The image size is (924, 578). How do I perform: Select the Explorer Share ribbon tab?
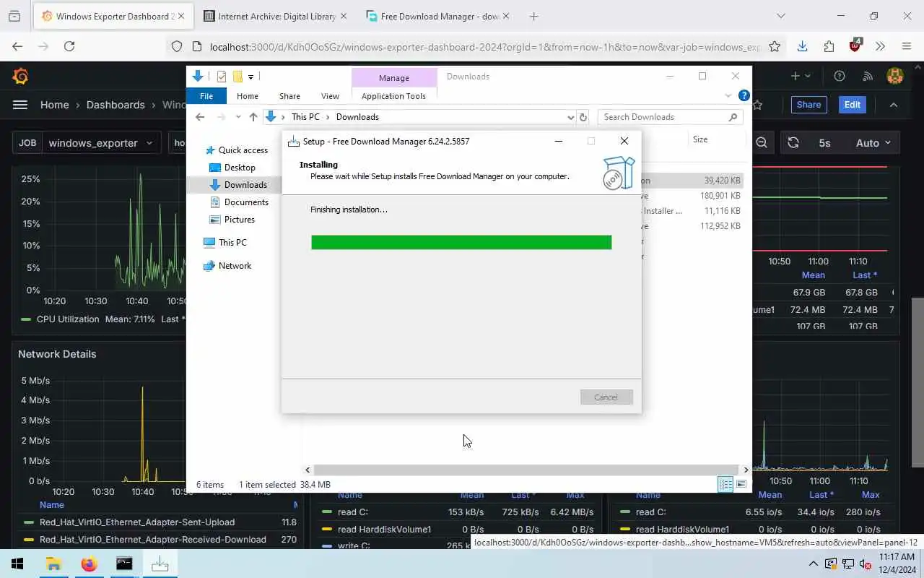tap(289, 96)
